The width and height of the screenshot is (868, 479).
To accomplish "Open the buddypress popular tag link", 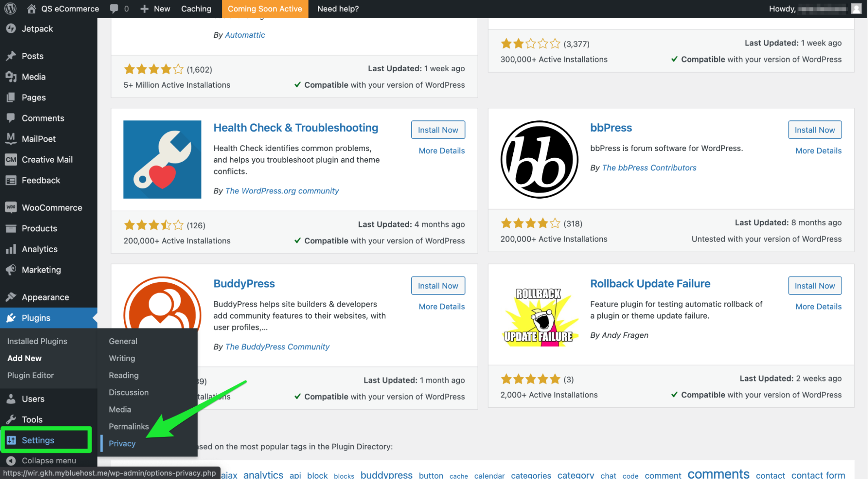I will pos(386,475).
